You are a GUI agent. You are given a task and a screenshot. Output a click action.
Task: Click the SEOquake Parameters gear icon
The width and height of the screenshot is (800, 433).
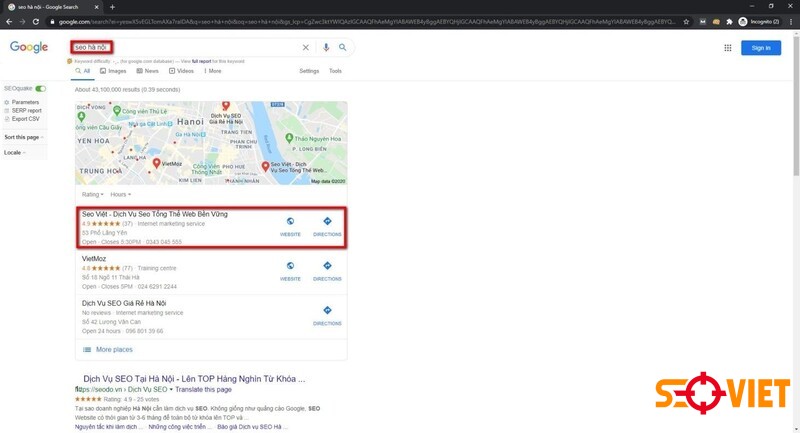tap(7, 103)
